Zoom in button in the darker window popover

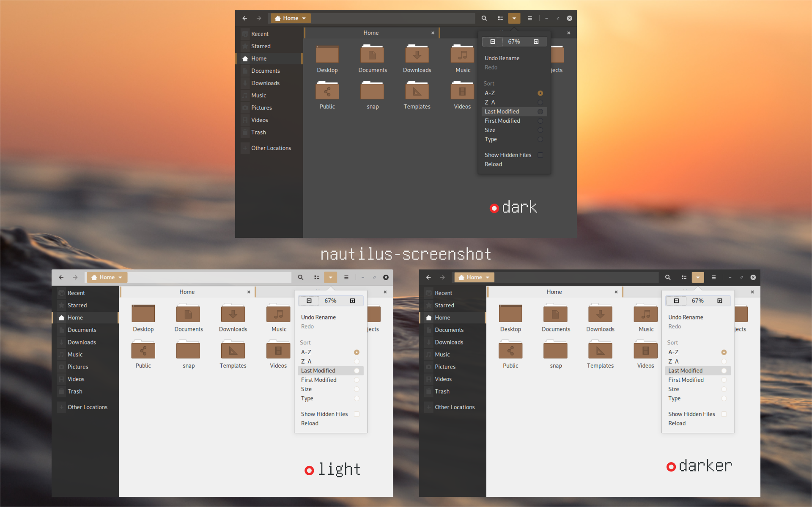719,300
